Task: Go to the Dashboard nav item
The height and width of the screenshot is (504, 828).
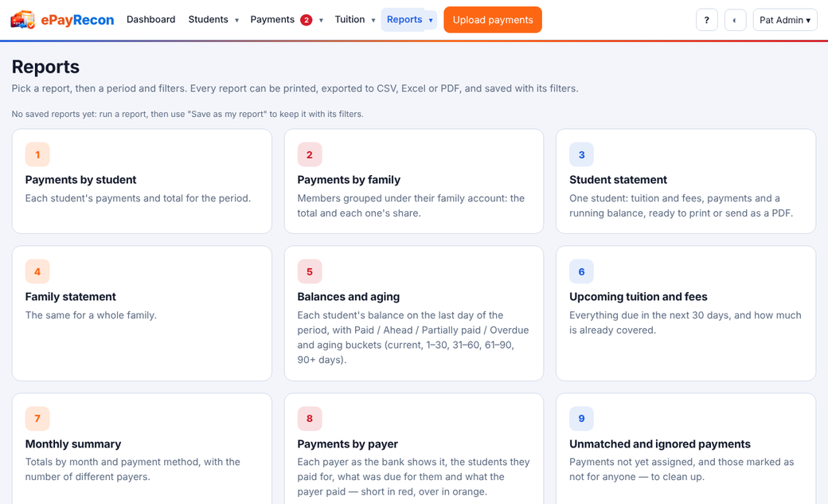Action: (x=151, y=20)
